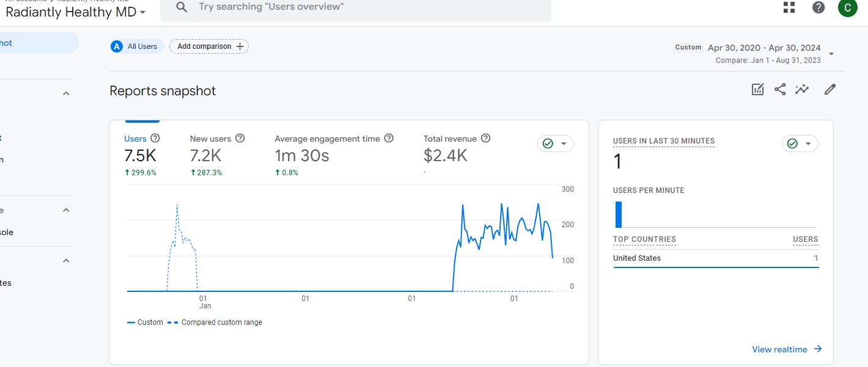Screen dimensions: 868x367
Task: Toggle the Custom series in chart legend
Action: 145,322
